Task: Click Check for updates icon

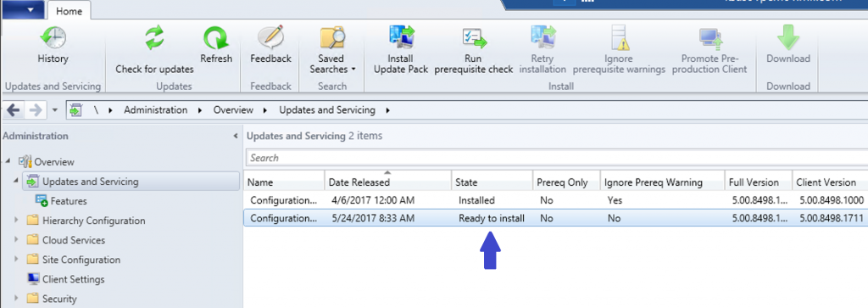Action: click(x=154, y=38)
